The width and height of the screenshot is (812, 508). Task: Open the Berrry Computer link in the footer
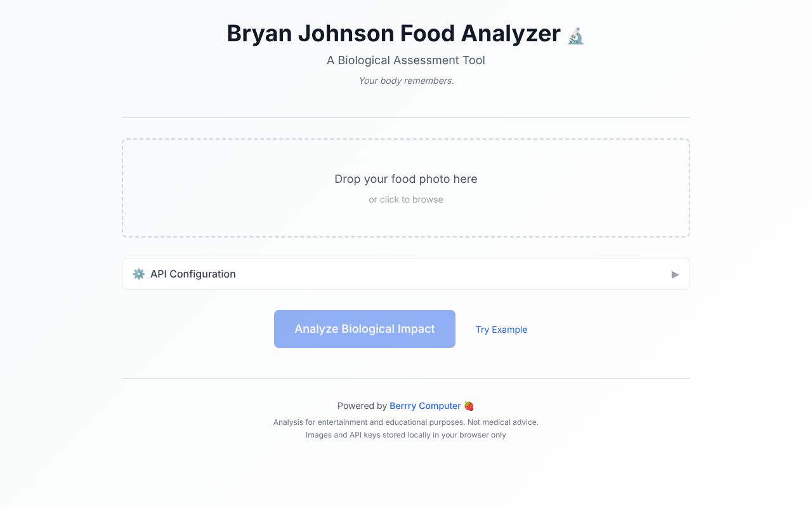(425, 405)
